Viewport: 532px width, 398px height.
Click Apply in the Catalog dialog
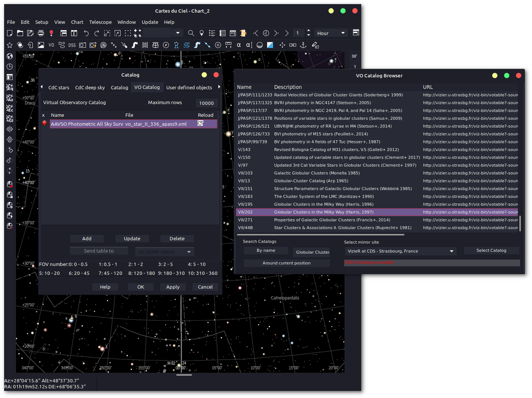click(x=173, y=287)
